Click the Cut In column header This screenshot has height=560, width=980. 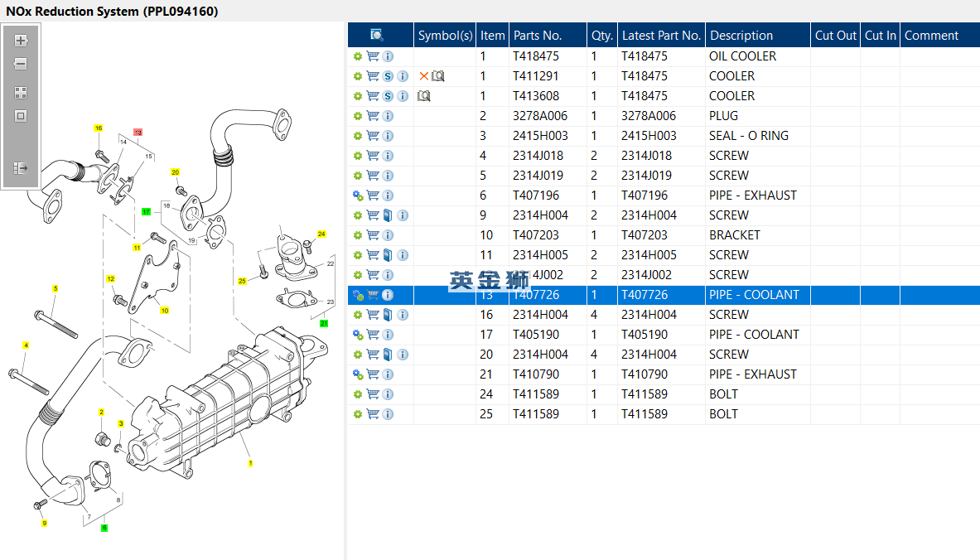[880, 35]
